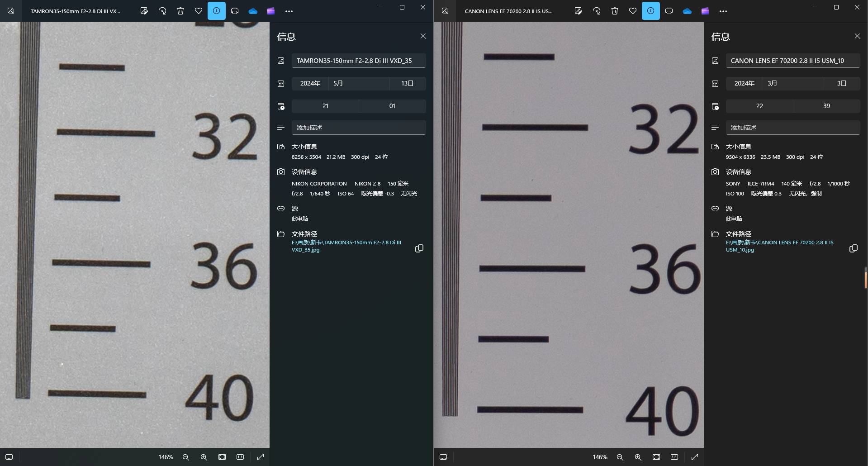Click the add description field for Canon image

point(792,128)
